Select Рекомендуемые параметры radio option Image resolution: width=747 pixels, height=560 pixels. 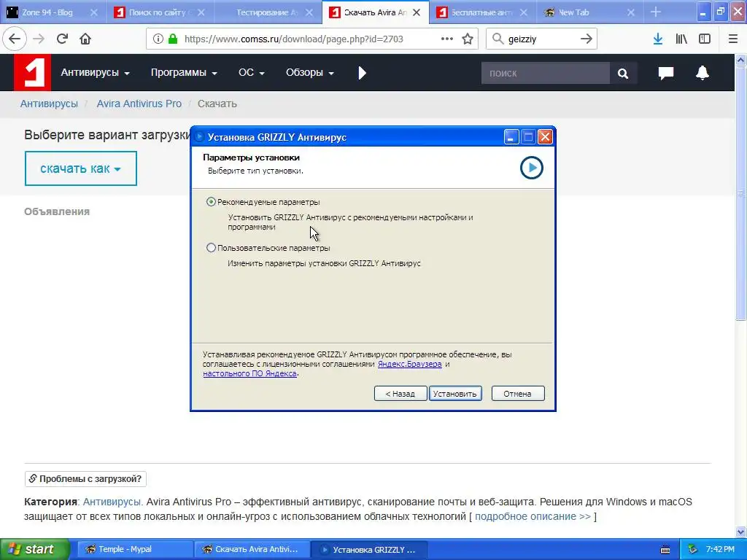(x=211, y=202)
